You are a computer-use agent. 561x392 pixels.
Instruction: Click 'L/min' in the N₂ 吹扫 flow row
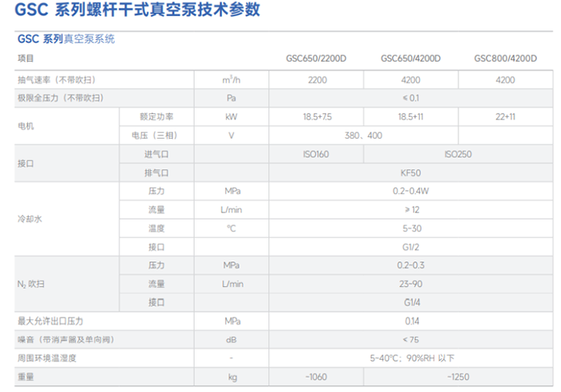(232, 284)
